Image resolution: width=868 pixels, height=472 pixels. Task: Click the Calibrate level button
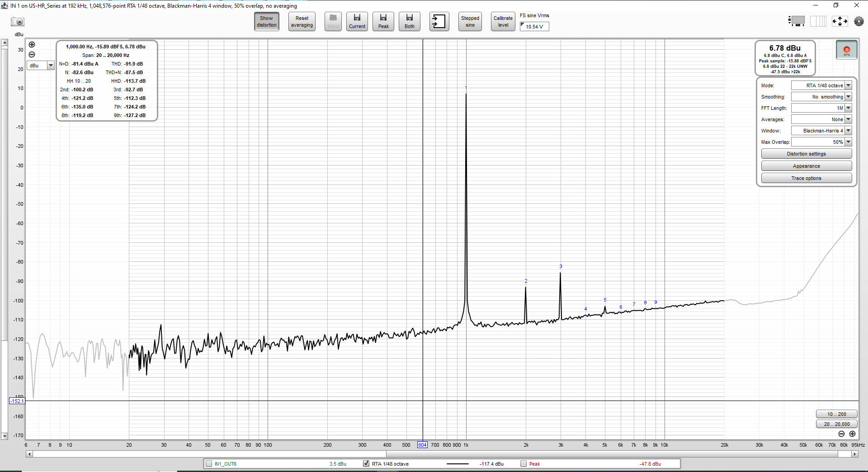pyautogui.click(x=503, y=22)
